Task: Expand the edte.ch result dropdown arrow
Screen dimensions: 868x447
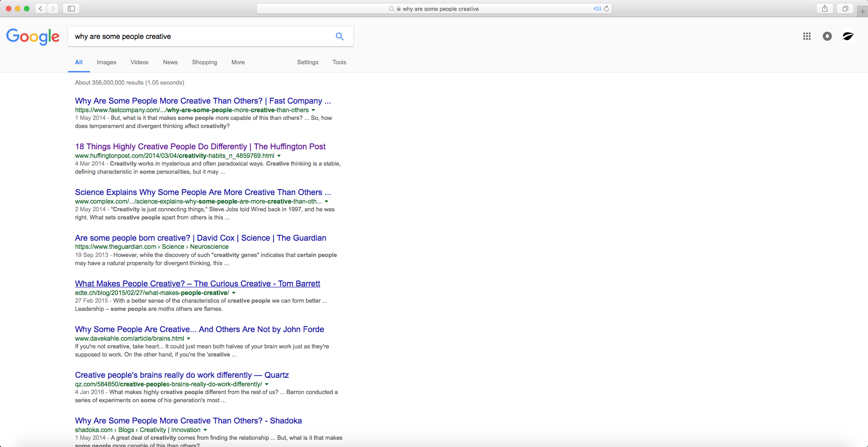Action: click(x=234, y=293)
